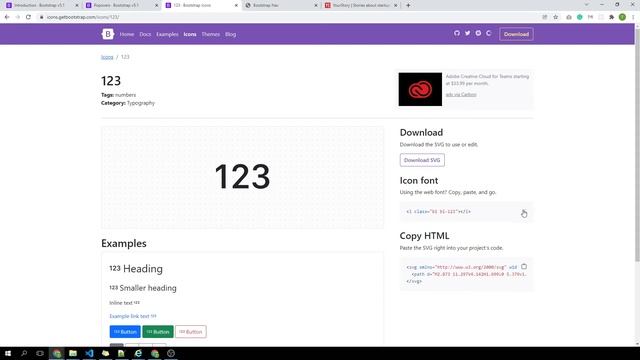Screen dimensions: 640x360
Task: Click the outlined example Button
Action: tap(191, 331)
